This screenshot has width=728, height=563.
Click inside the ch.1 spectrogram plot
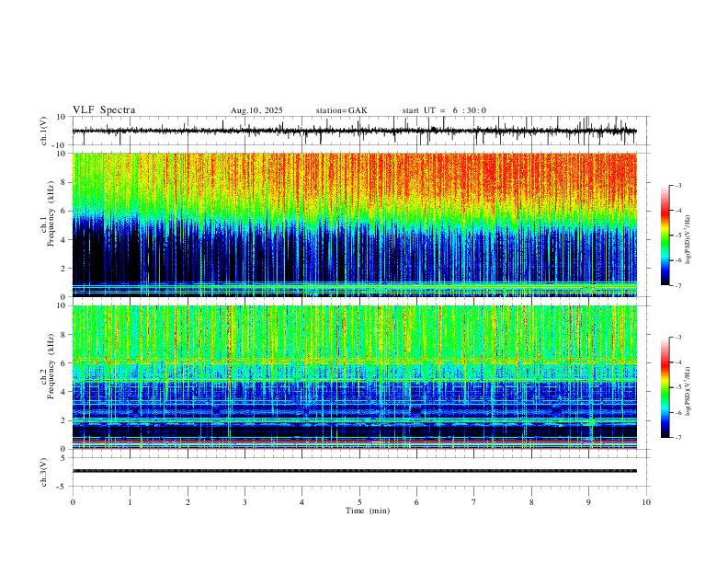(x=354, y=224)
